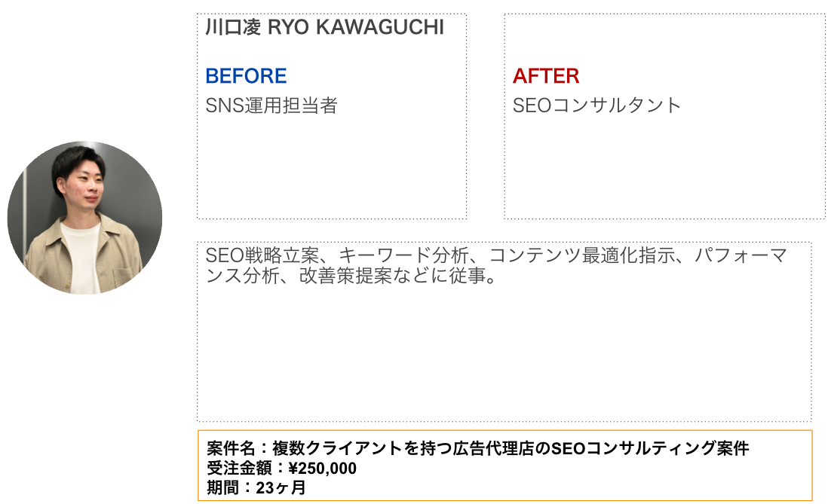Click the キーワード分析 phrase in the description
The height and width of the screenshot is (504, 831).
[404, 256]
